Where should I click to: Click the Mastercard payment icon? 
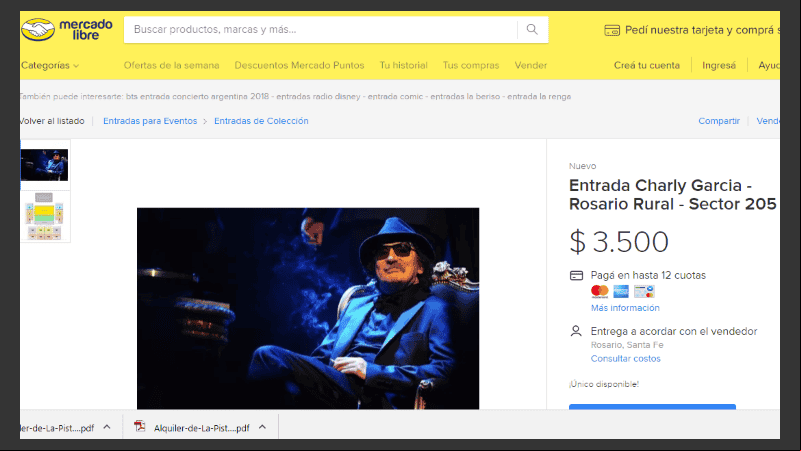coord(600,292)
